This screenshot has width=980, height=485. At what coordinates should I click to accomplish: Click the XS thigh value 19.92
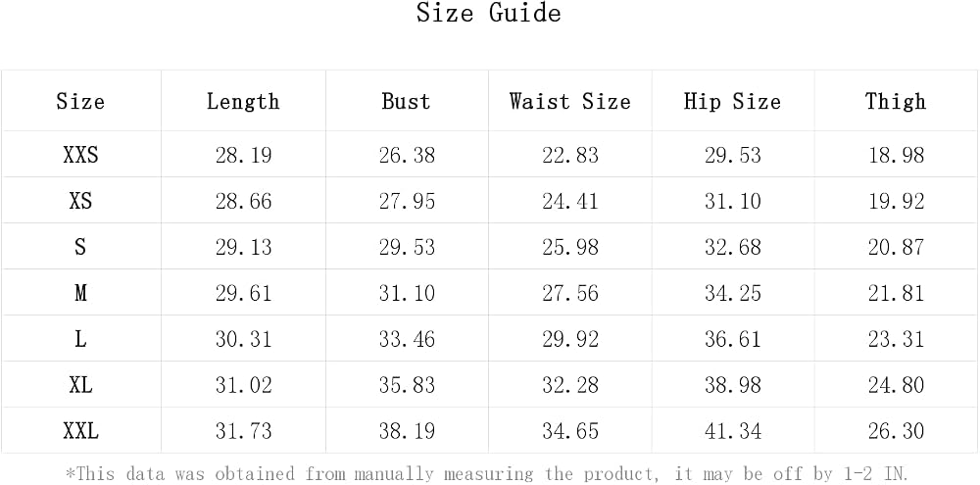tap(897, 201)
